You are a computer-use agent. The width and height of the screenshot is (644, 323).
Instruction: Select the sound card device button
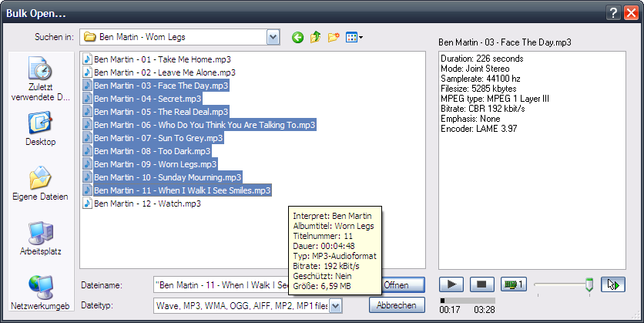pyautogui.click(x=513, y=284)
